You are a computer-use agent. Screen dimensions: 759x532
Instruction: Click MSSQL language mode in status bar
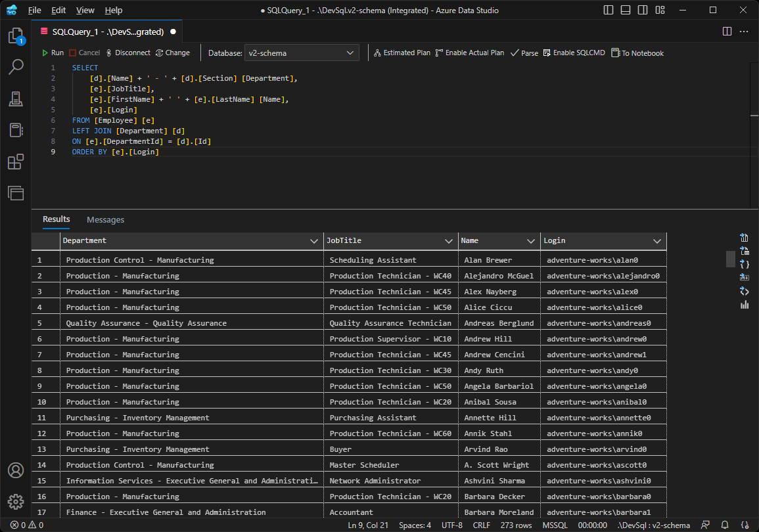coord(555,525)
